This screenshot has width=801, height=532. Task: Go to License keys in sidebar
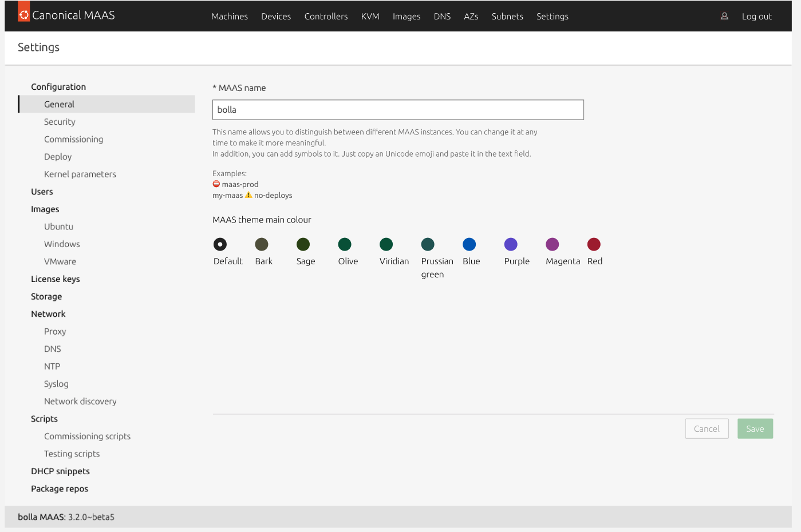(56, 279)
